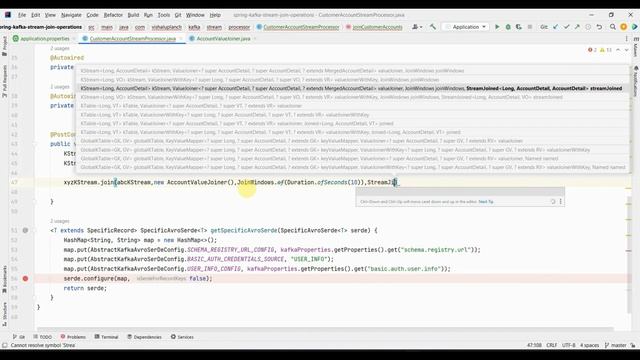640x360 pixels.
Task: Open the Dependencies tool window tab
Action: 144,337
